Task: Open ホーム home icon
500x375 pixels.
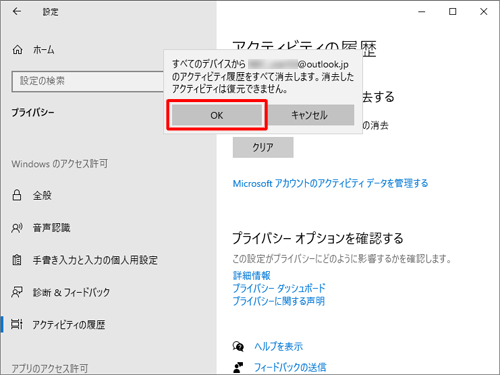Action: tap(17, 50)
